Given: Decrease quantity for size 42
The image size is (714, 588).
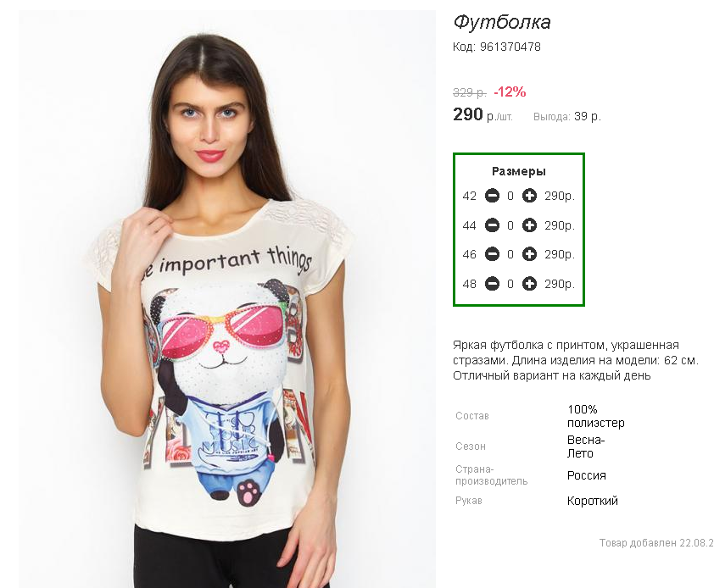Looking at the screenshot, I should [492, 196].
